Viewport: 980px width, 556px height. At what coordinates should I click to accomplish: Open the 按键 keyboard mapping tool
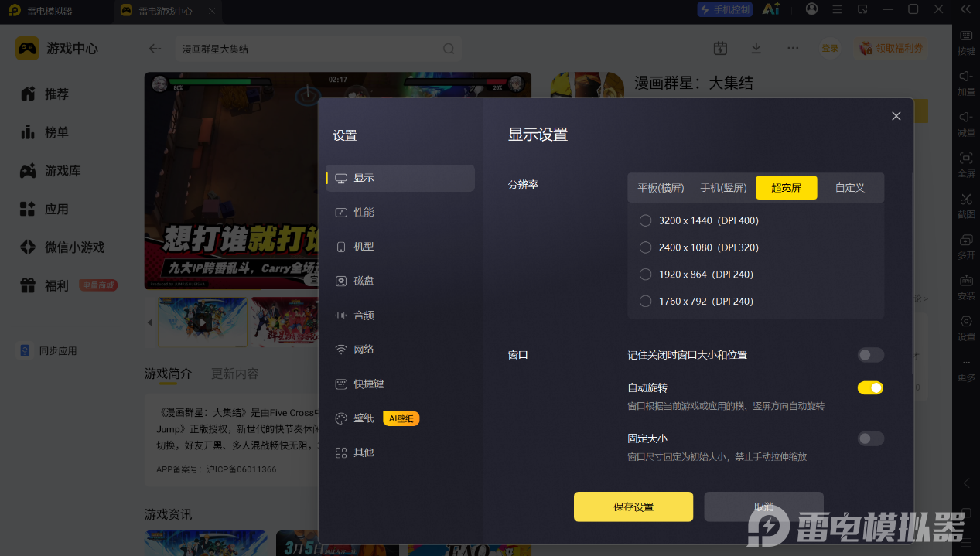(x=966, y=43)
